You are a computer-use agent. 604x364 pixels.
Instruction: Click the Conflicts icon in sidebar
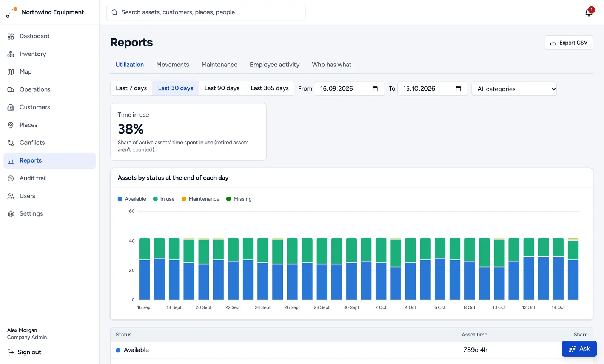point(11,143)
